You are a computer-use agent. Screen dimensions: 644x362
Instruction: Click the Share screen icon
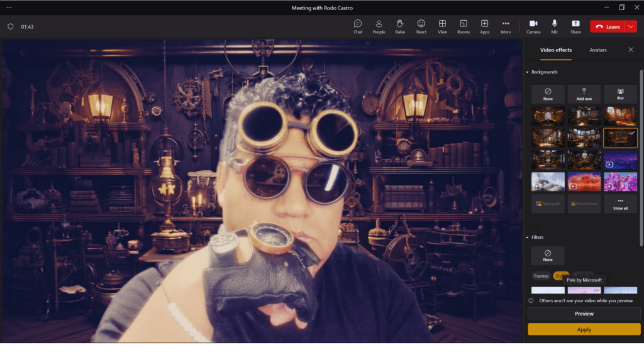[575, 26]
